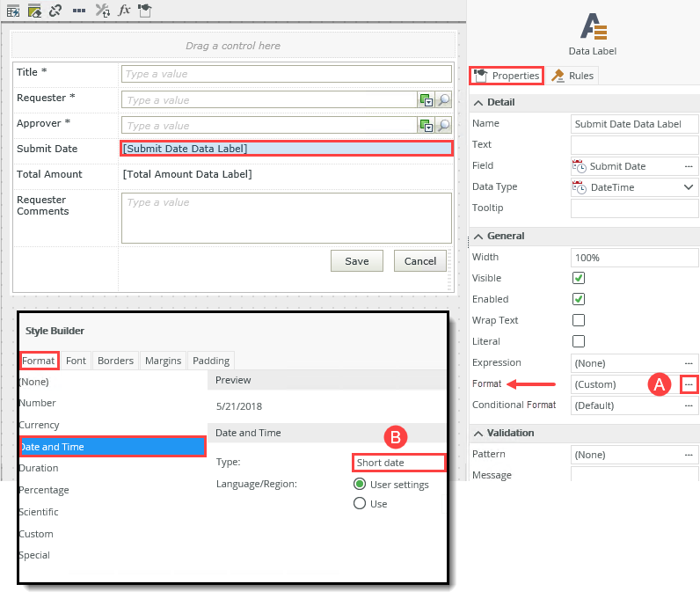Select the Total Amount Data Label control
The width and height of the screenshot is (700, 606).
click(x=187, y=174)
